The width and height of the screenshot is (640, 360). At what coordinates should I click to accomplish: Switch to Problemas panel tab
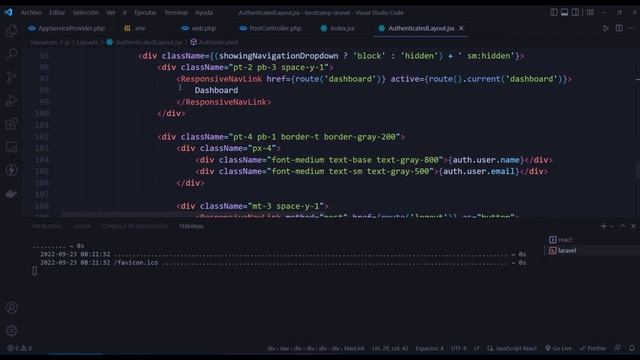(x=47, y=227)
